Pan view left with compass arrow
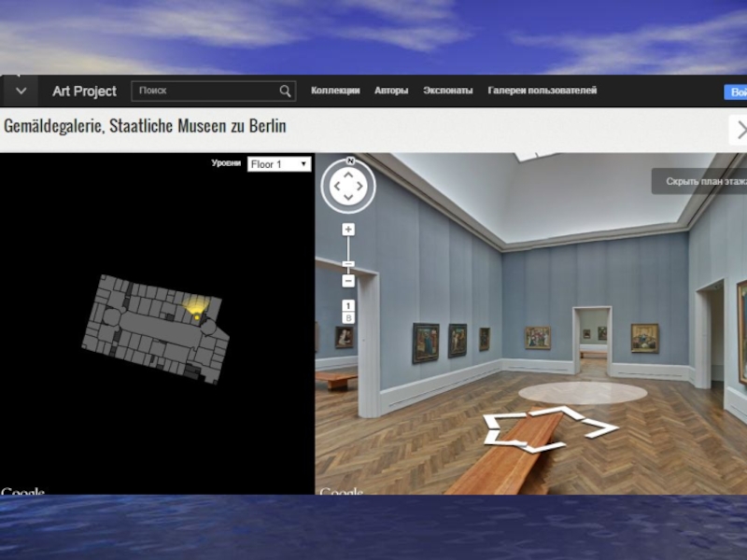Viewport: 747px width, 560px height. pos(337,186)
